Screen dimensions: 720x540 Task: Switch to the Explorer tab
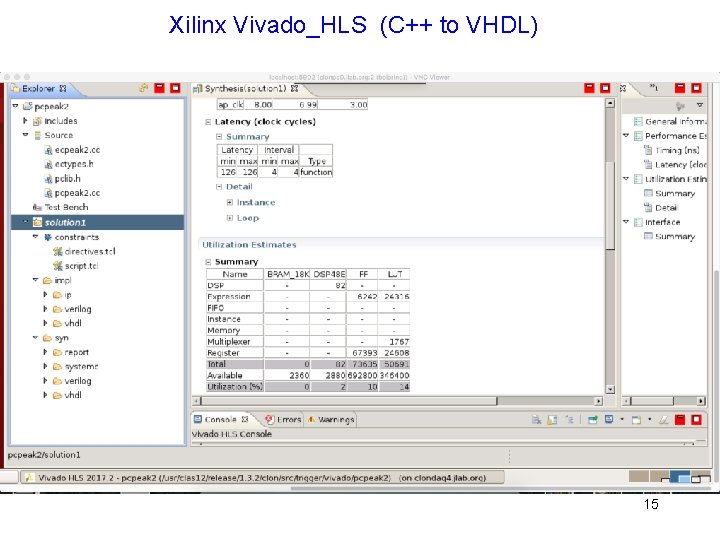click(39, 88)
